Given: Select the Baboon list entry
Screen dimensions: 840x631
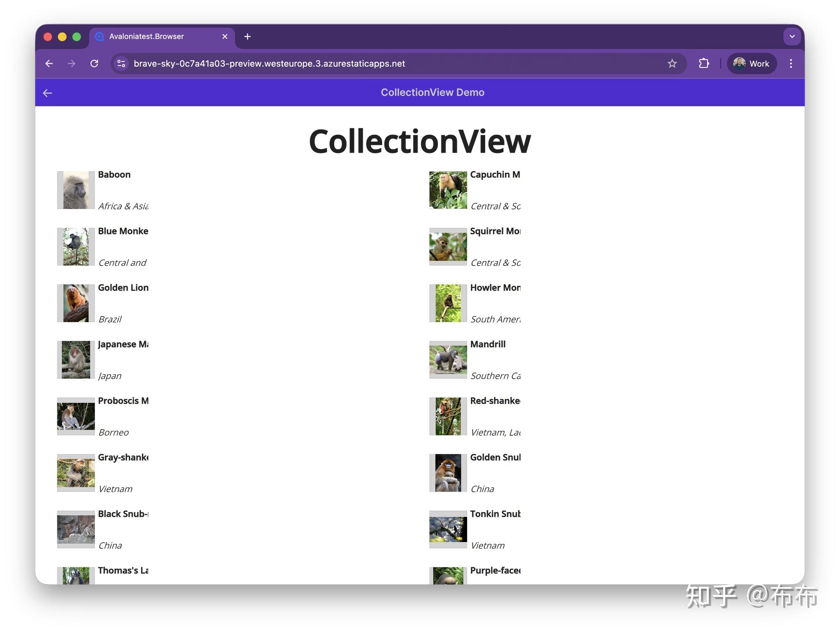Looking at the screenshot, I should (115, 190).
